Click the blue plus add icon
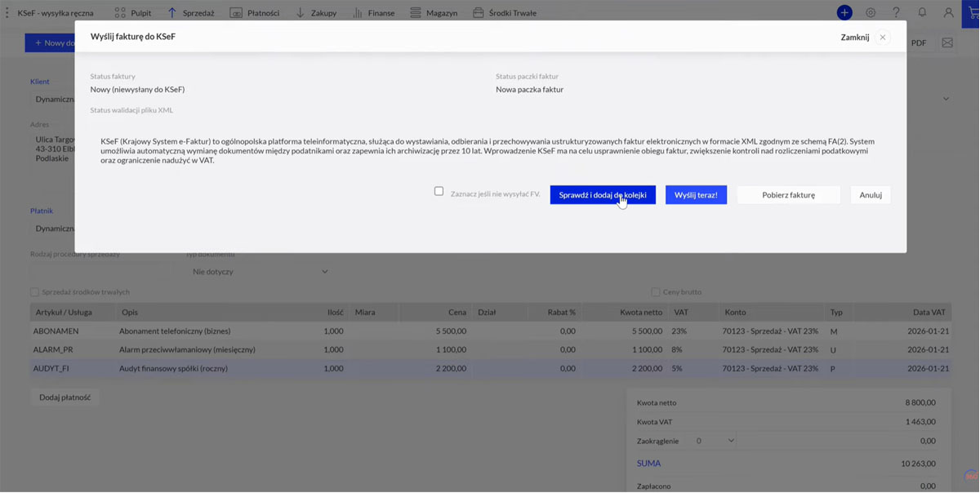Screen dimensions: 980x493 (x=844, y=12)
